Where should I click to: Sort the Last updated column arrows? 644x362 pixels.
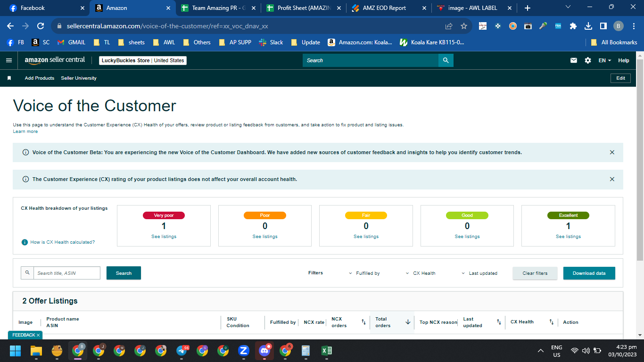point(499,322)
